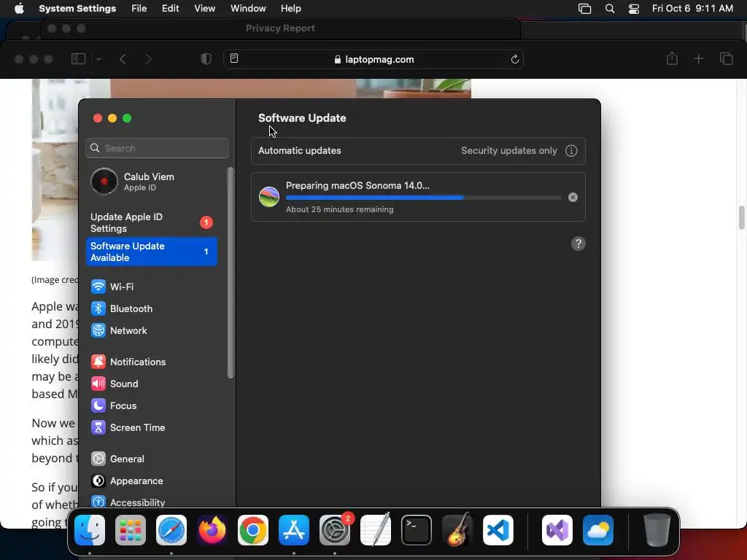747x560 pixels.
Task: Open a new tab in Safari
Action: [x=698, y=59]
